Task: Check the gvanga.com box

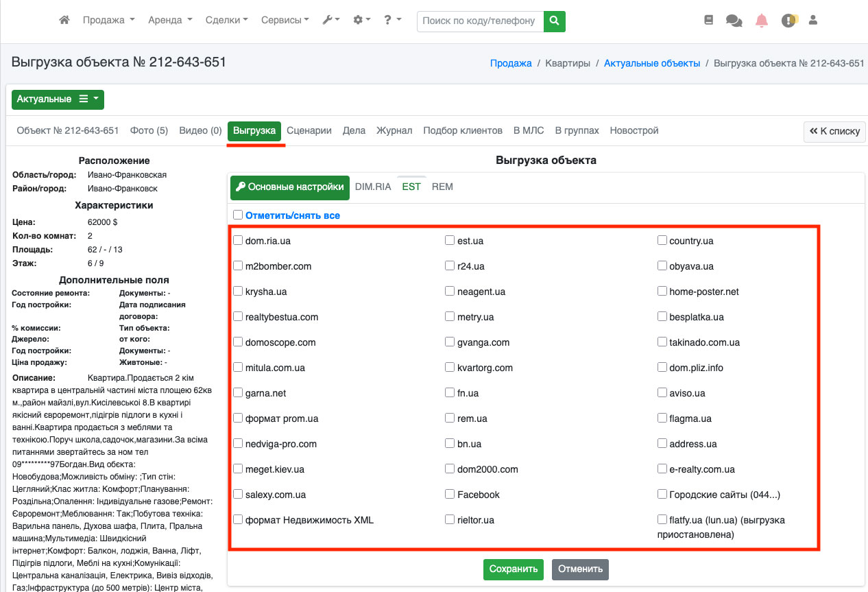Action: [450, 342]
